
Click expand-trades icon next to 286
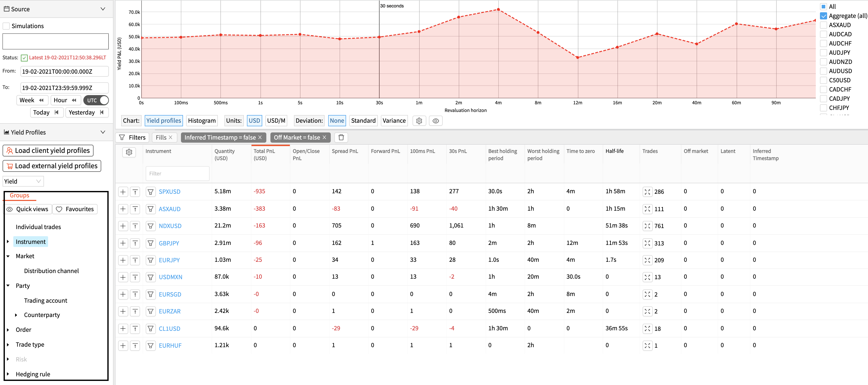pos(647,191)
